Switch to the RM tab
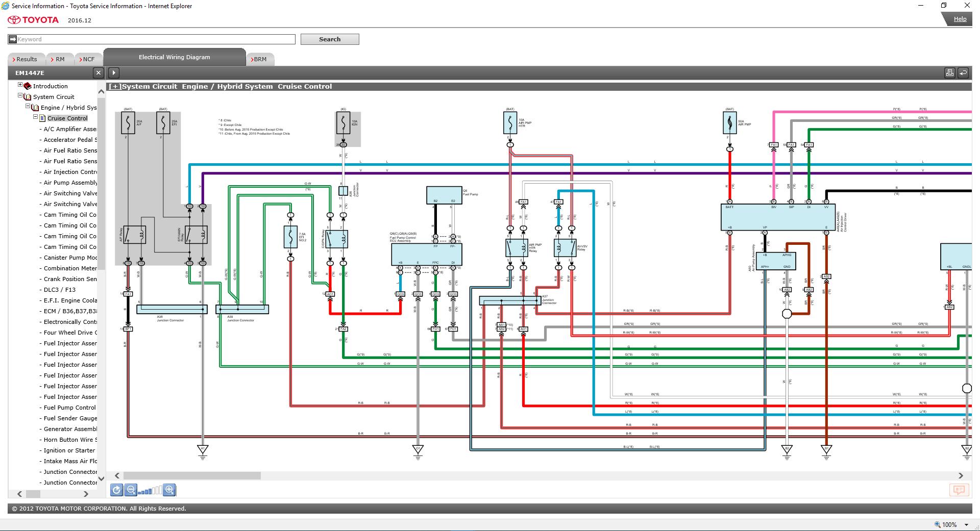Viewport: 980px width, 531px height. coord(60,59)
